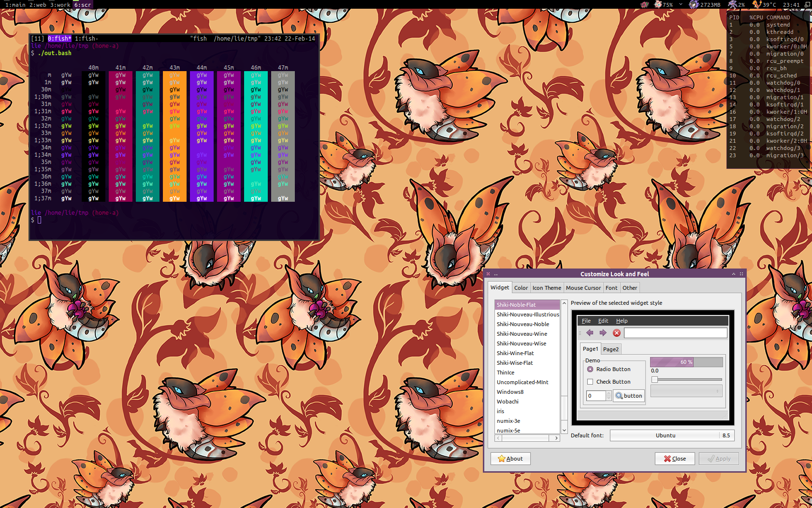Viewport: 812px width, 508px height.
Task: Open the Other tab
Action: point(630,288)
